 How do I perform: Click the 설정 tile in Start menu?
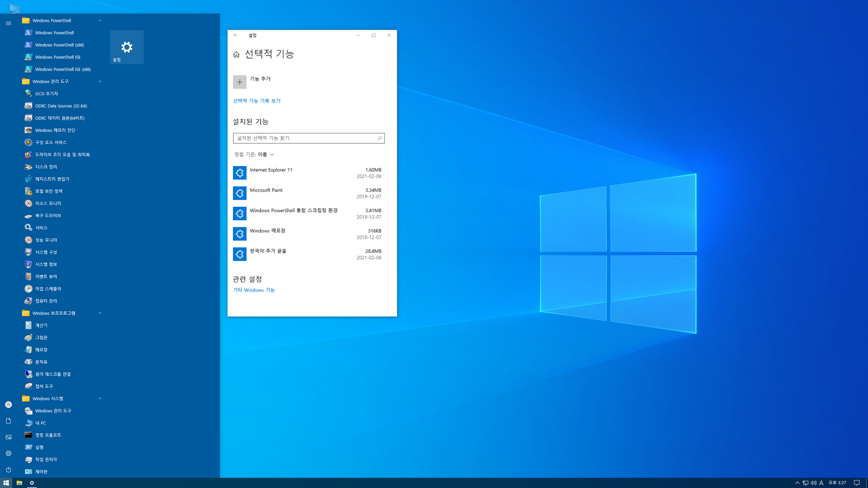(x=127, y=47)
